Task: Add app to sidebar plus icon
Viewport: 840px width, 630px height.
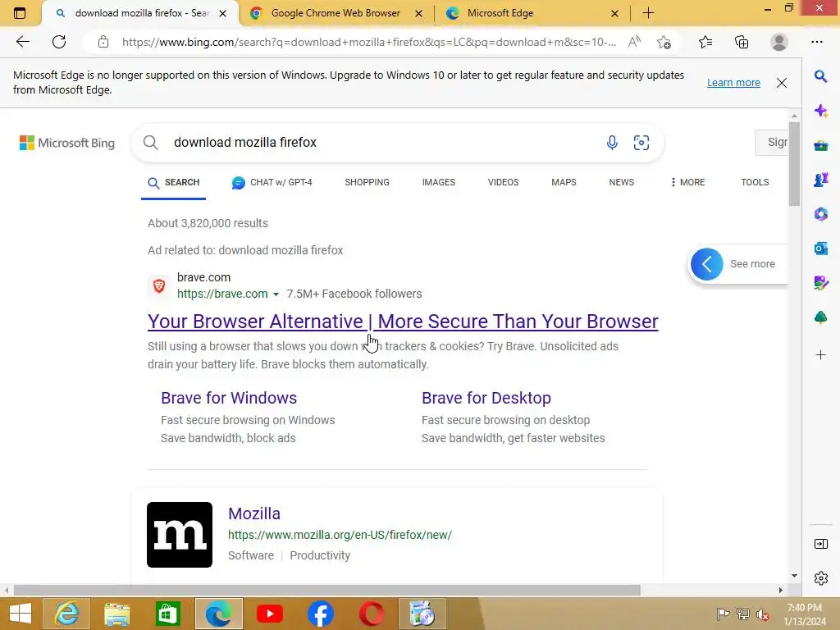Action: (820, 354)
